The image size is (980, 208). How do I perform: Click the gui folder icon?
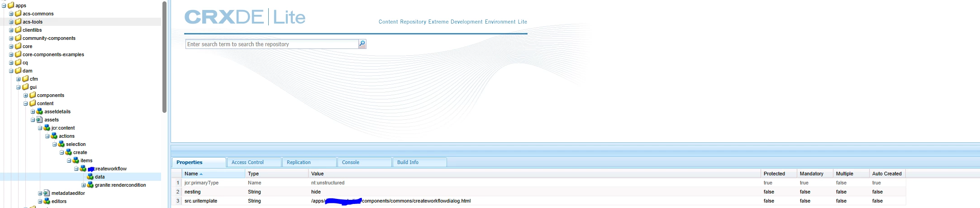[25, 87]
